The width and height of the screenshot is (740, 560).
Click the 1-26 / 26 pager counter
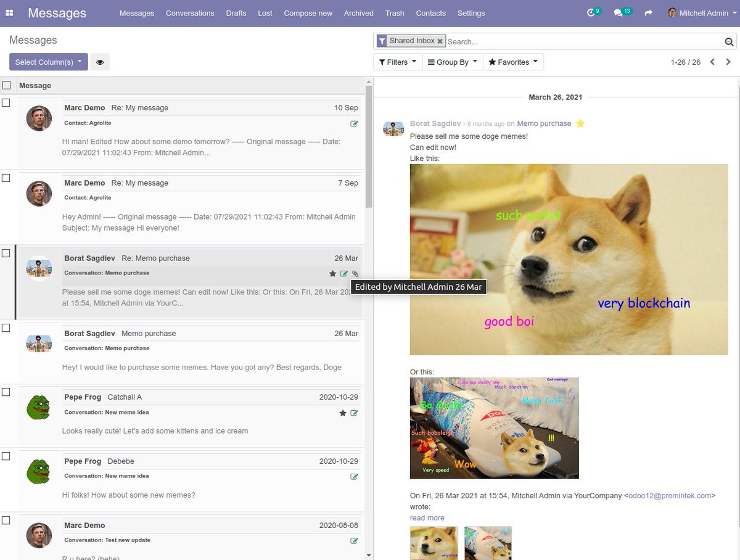[x=685, y=62]
